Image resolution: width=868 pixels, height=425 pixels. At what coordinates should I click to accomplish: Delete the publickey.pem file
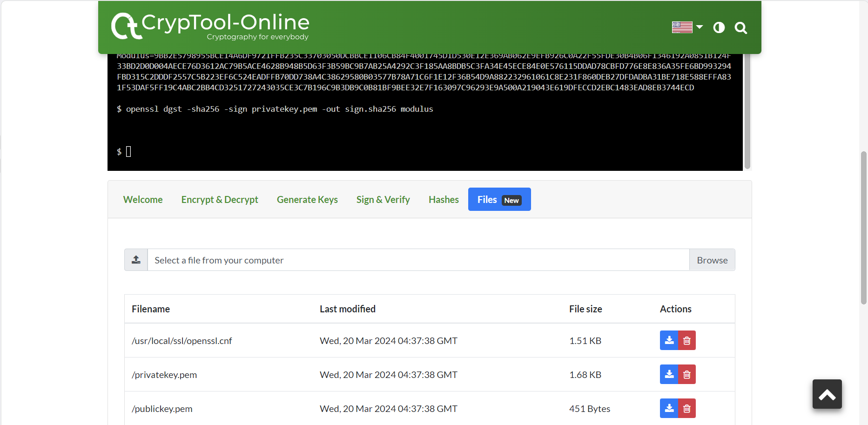(x=687, y=408)
